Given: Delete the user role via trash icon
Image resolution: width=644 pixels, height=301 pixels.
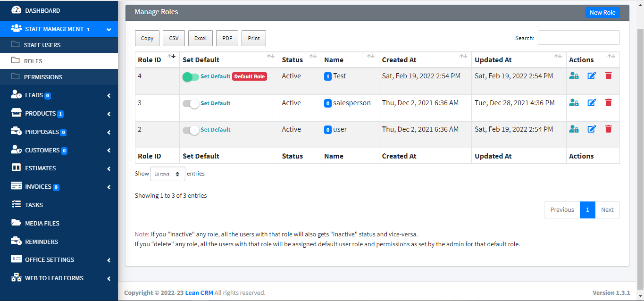Looking at the screenshot, I should (x=608, y=128).
